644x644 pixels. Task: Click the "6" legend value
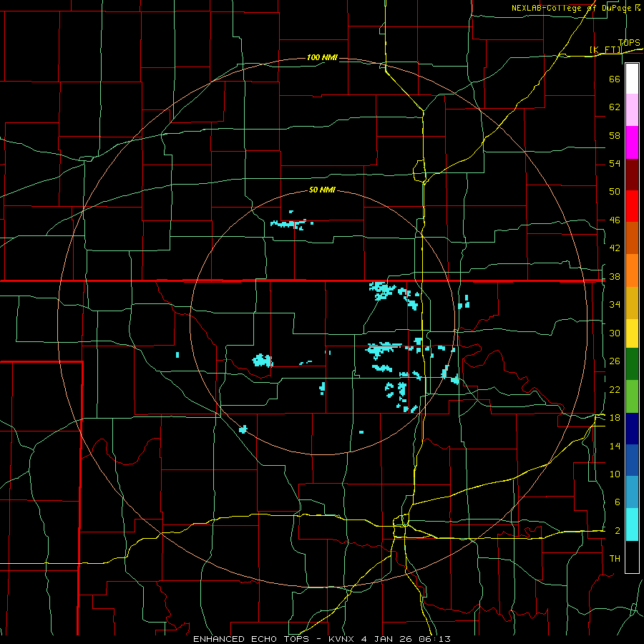click(617, 502)
